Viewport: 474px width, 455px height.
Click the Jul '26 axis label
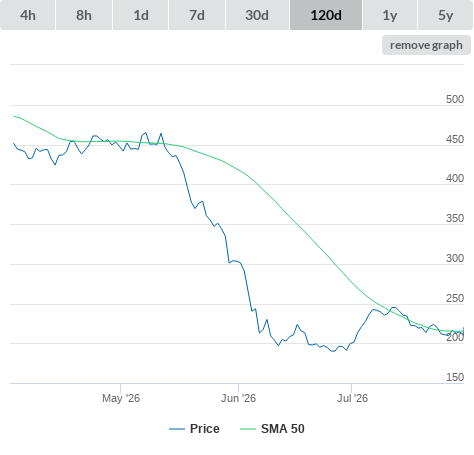[x=352, y=398]
